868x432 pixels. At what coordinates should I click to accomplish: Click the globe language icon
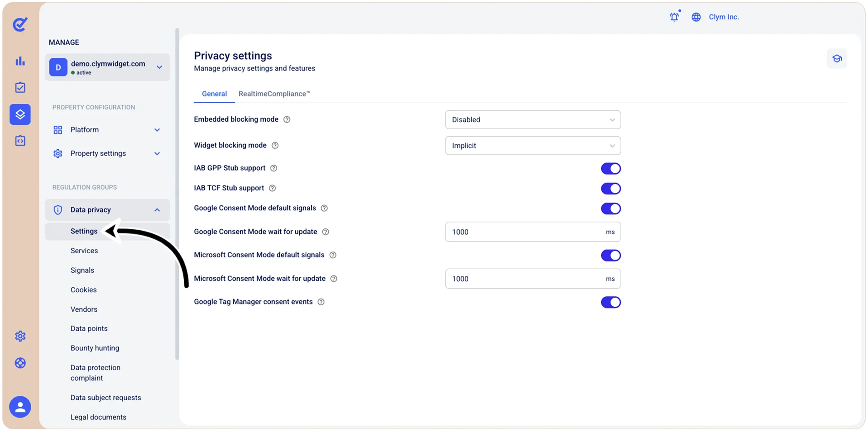point(696,17)
